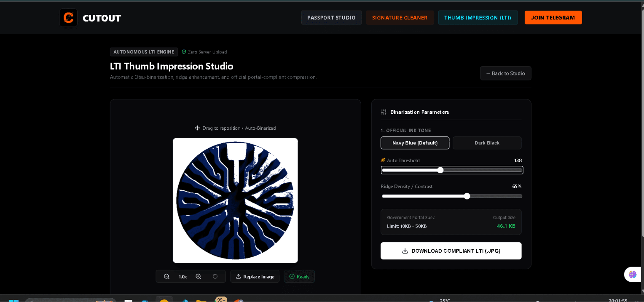
Task: Click the sliders icon beside Binarization Parameters
Action: (x=384, y=112)
